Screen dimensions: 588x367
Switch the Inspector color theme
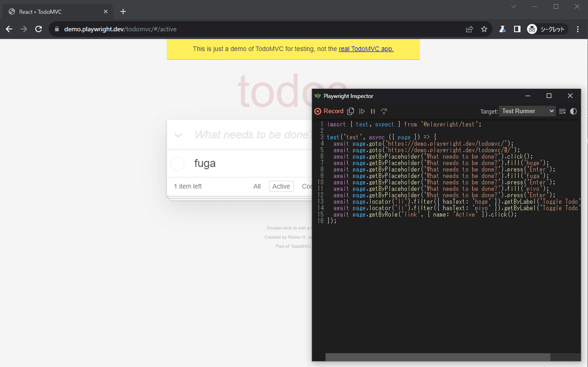[573, 111]
